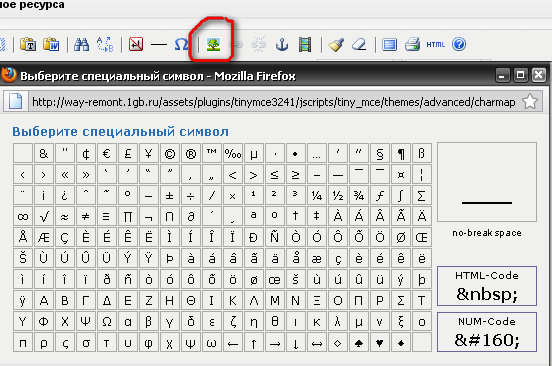
Task: Toggle the nonbreaking space red-box icon
Action: coord(136,44)
